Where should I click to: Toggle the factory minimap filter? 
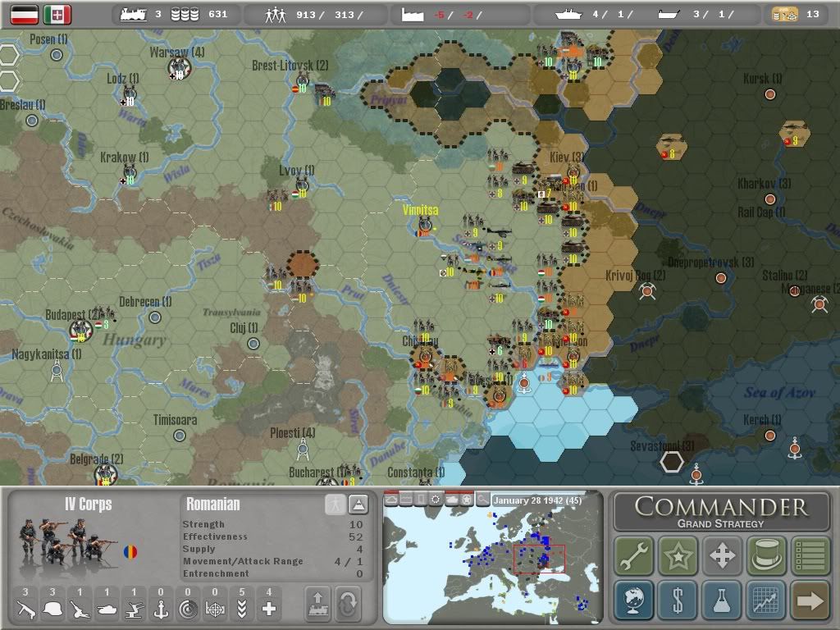(407, 500)
